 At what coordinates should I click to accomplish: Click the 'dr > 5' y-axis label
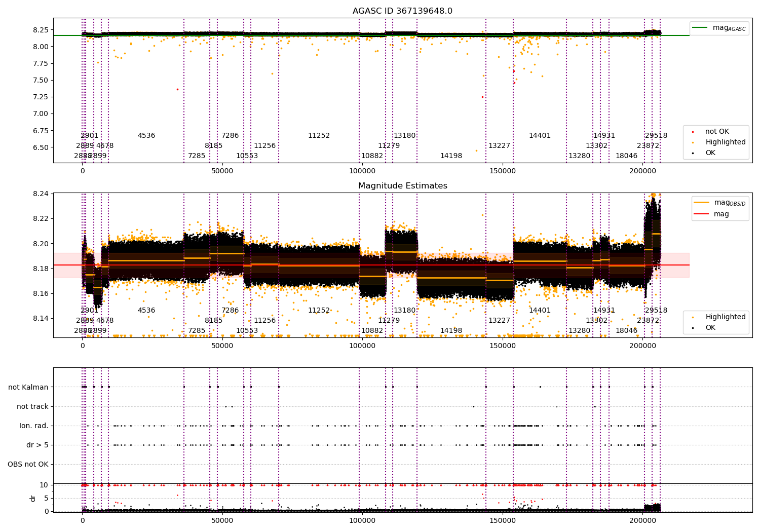[x=37, y=445]
